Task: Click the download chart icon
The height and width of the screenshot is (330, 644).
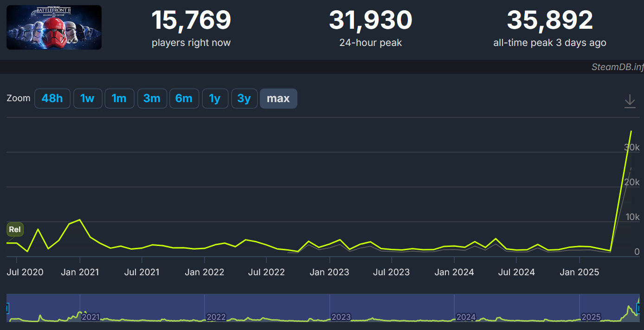Action: pos(630,101)
